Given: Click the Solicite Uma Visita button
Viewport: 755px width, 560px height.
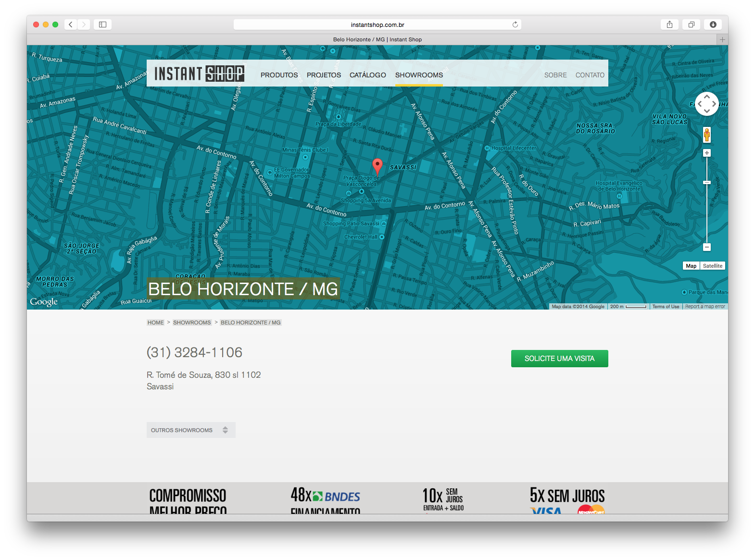Looking at the screenshot, I should 560,359.
